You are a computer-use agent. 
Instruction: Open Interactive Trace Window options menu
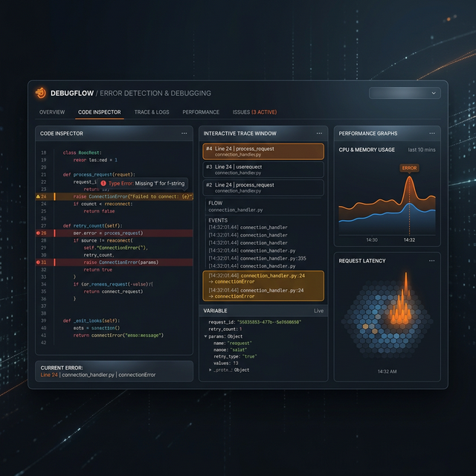[x=318, y=133]
